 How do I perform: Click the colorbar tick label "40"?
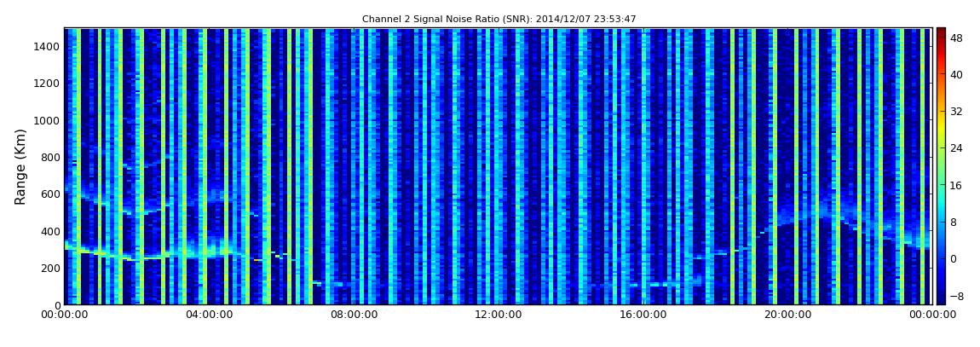tap(956, 74)
